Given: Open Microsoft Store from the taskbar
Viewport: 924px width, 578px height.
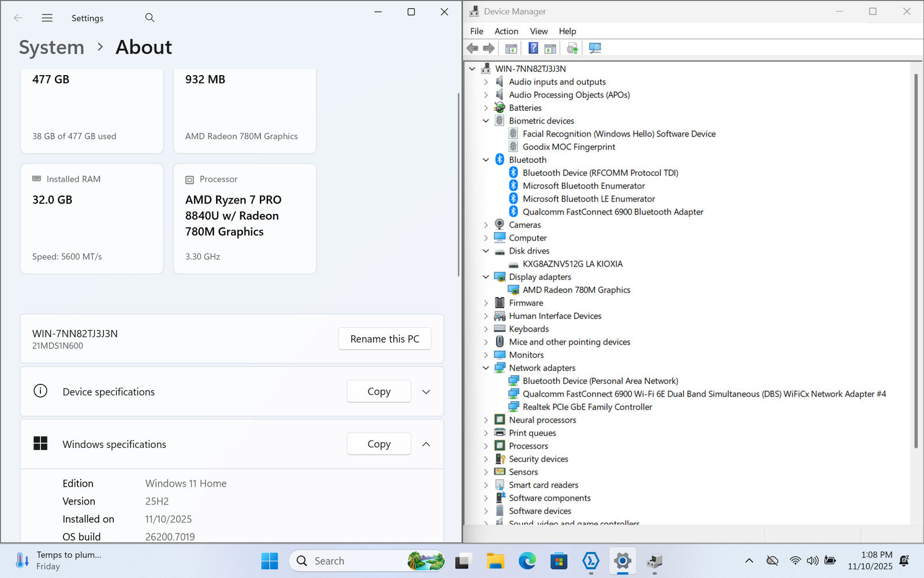Looking at the screenshot, I should coord(558,561).
